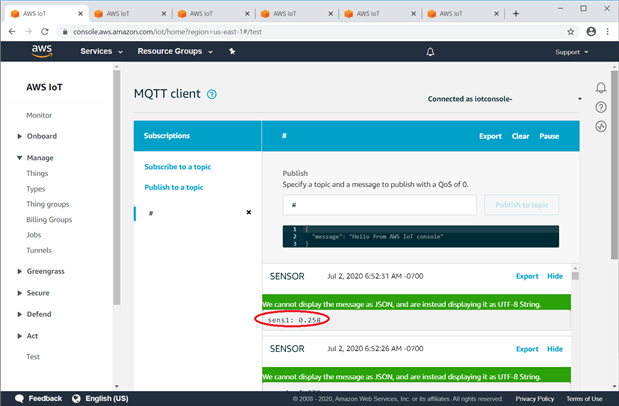Open a new browser tab
619x406 pixels.
pos(516,14)
